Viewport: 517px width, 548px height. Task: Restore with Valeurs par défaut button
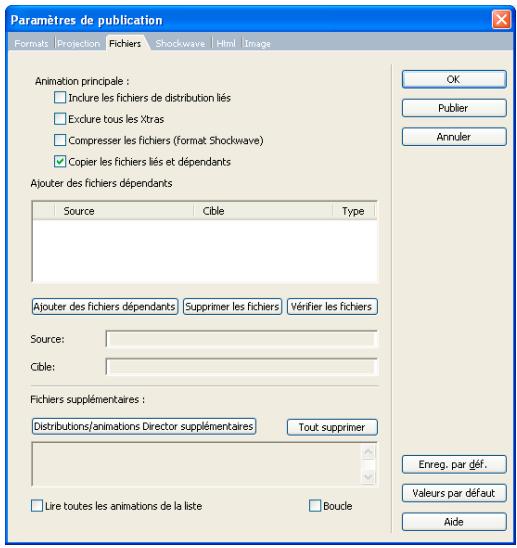454,493
